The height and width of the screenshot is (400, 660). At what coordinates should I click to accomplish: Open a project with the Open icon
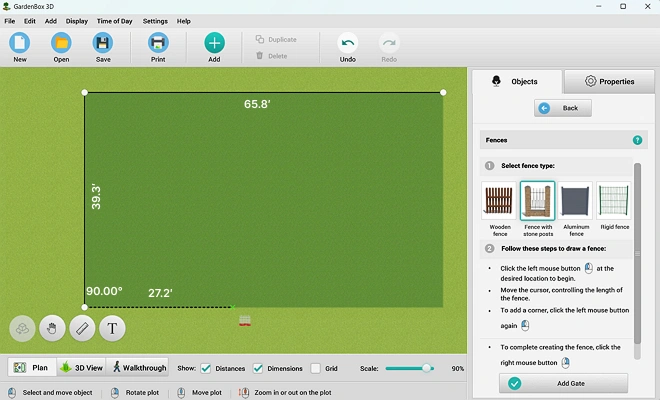click(61, 43)
